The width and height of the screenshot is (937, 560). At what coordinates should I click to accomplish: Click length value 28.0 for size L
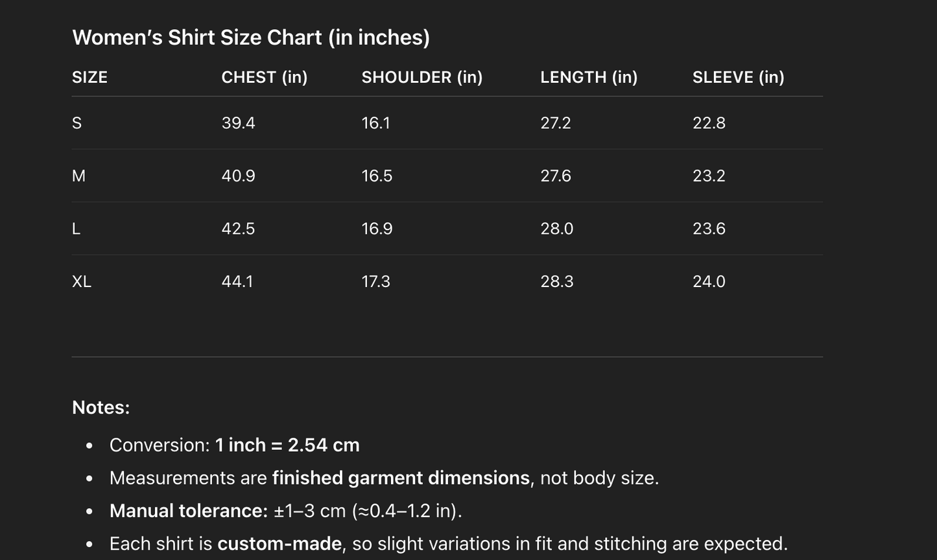[556, 229]
